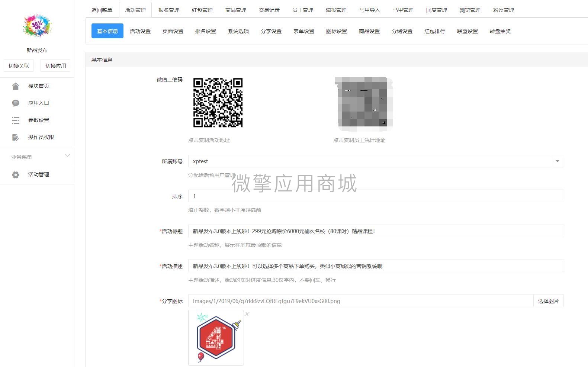Click the WeChat QR code image
The width and height of the screenshot is (588, 367).
coord(218,103)
